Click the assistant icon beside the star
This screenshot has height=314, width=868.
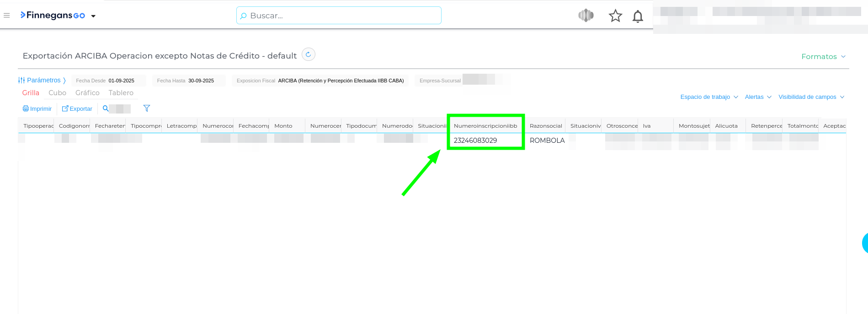pyautogui.click(x=586, y=16)
